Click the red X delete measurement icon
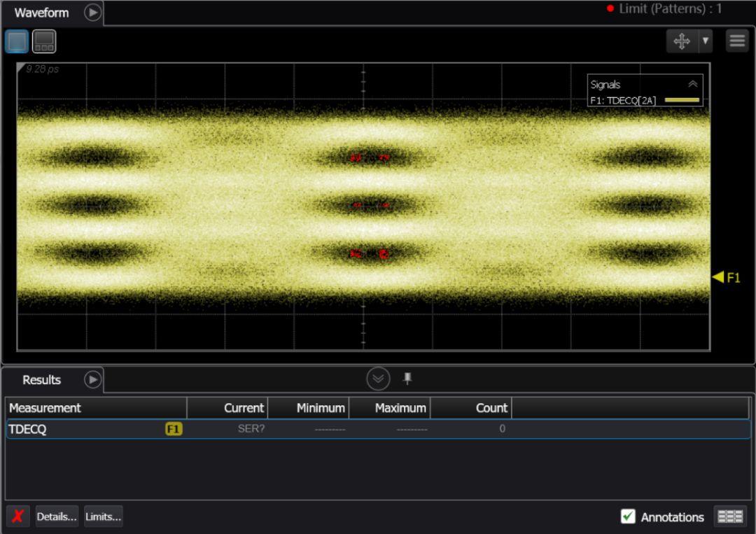 pos(18,517)
